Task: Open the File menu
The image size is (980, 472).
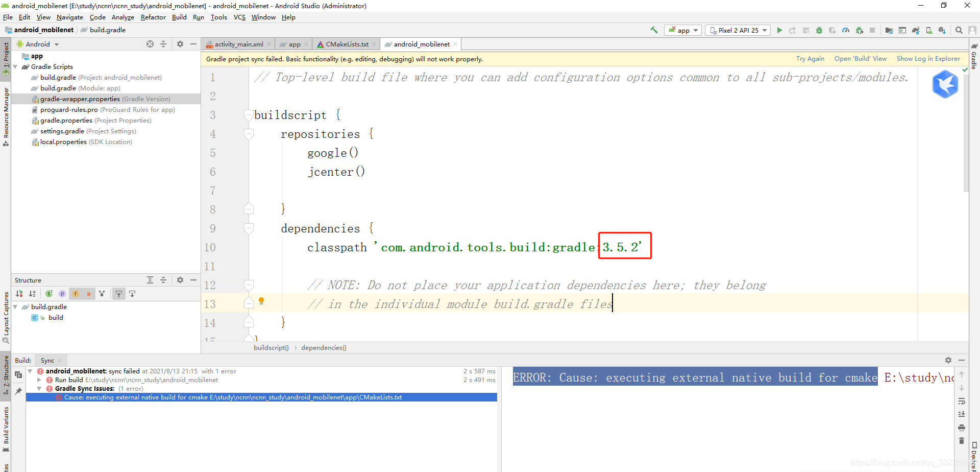Action: tap(8, 17)
